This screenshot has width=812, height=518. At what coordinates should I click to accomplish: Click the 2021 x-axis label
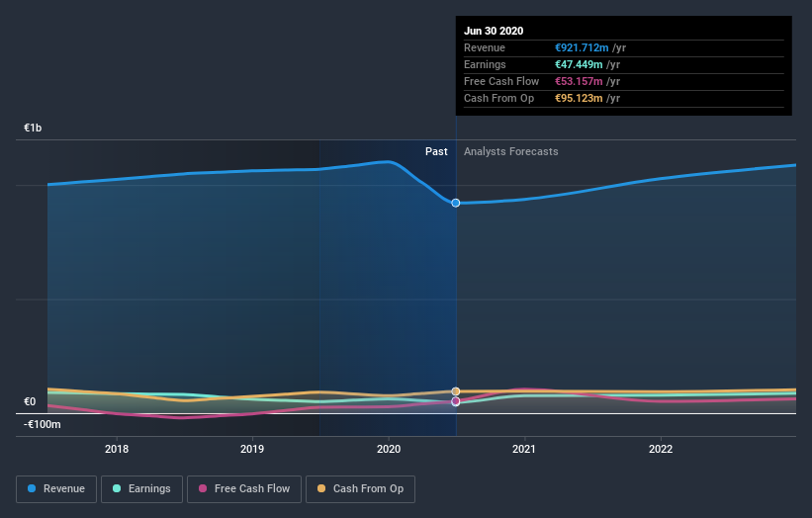[x=524, y=449]
